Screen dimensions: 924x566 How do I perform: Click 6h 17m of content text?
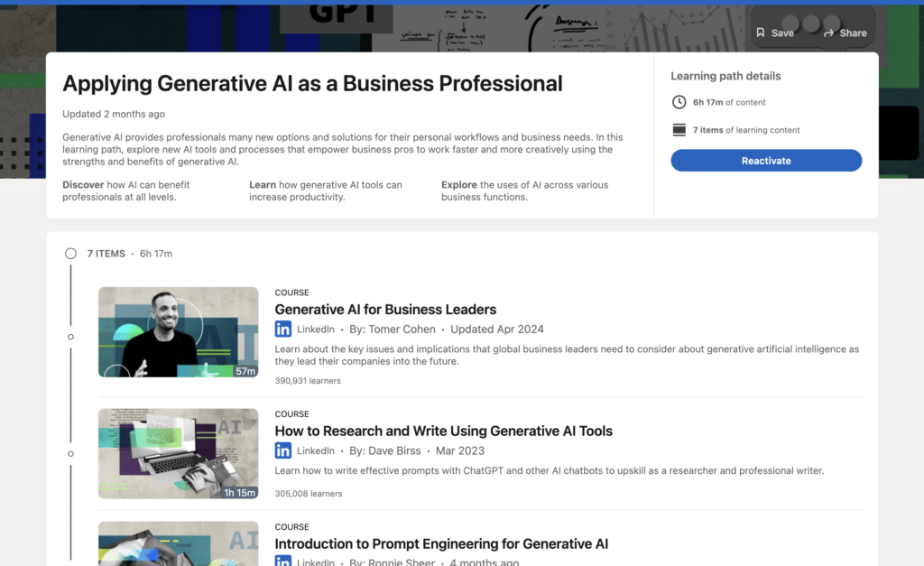coord(729,102)
